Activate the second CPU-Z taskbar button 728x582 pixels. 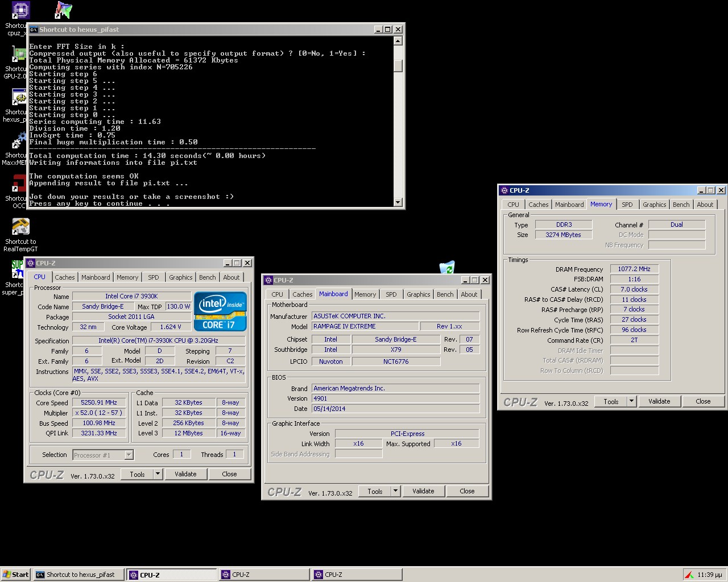pos(264,575)
